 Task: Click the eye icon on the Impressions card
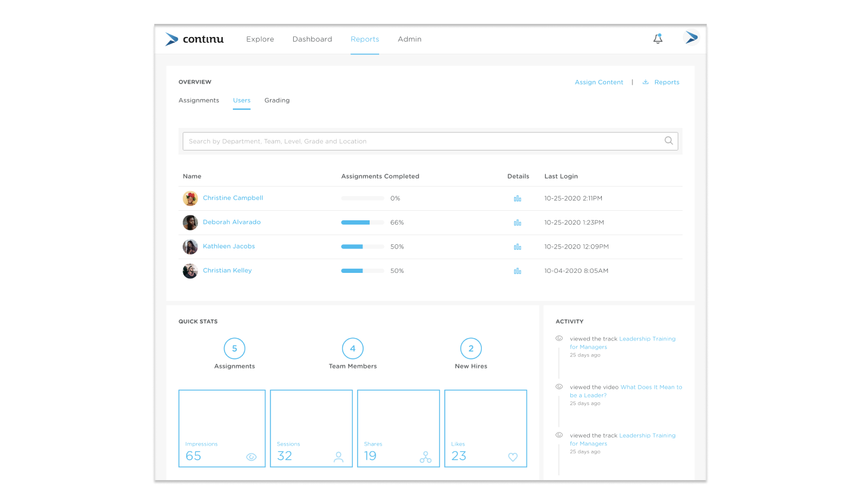pos(251,457)
